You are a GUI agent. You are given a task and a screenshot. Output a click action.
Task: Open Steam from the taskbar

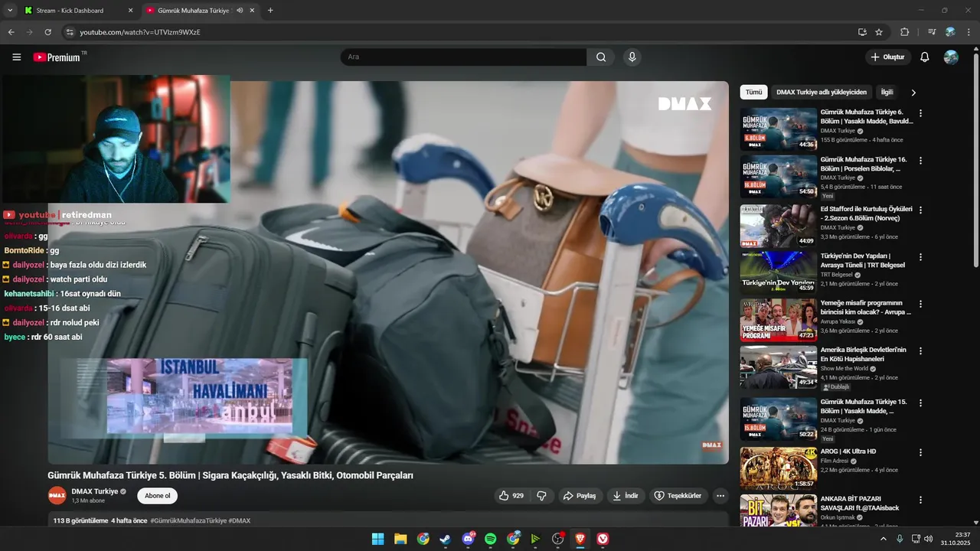click(446, 539)
